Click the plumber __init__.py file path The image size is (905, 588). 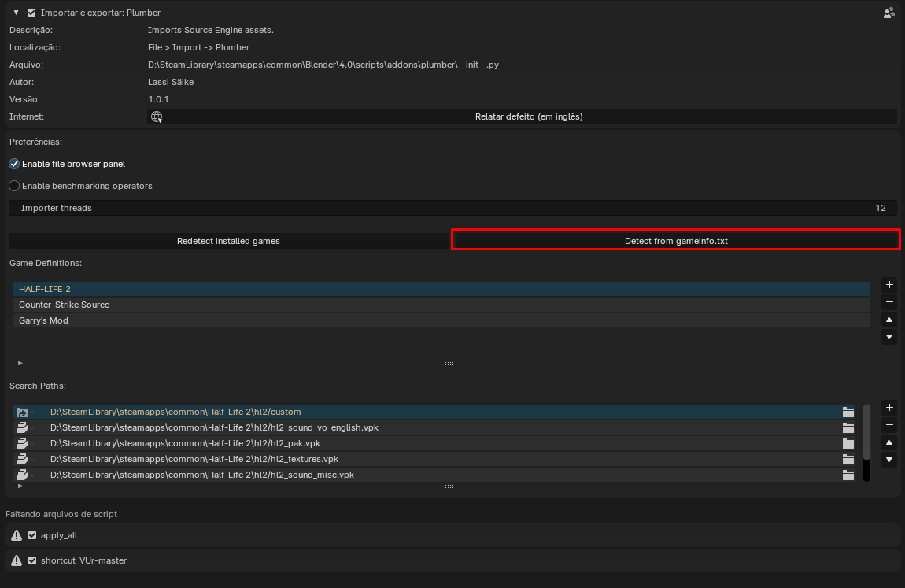pos(323,65)
